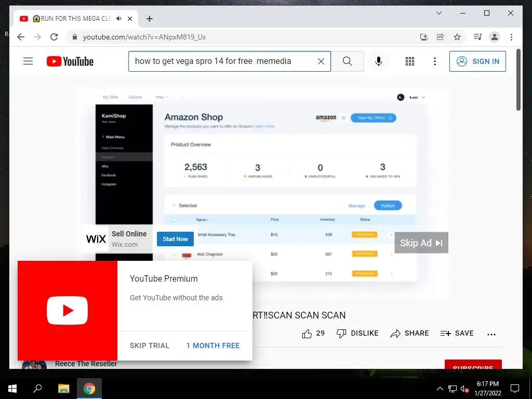
Task: Open Windows notification center
Action: click(x=515, y=389)
